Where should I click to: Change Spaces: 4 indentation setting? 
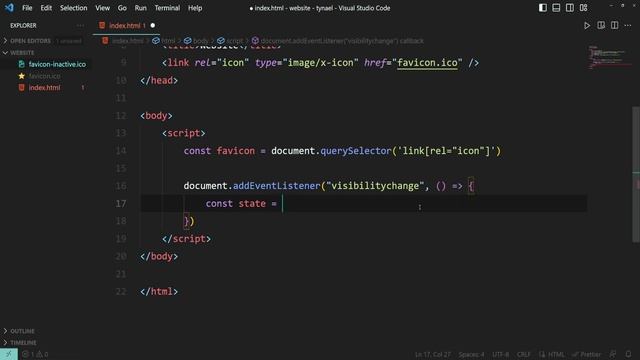[471, 354]
